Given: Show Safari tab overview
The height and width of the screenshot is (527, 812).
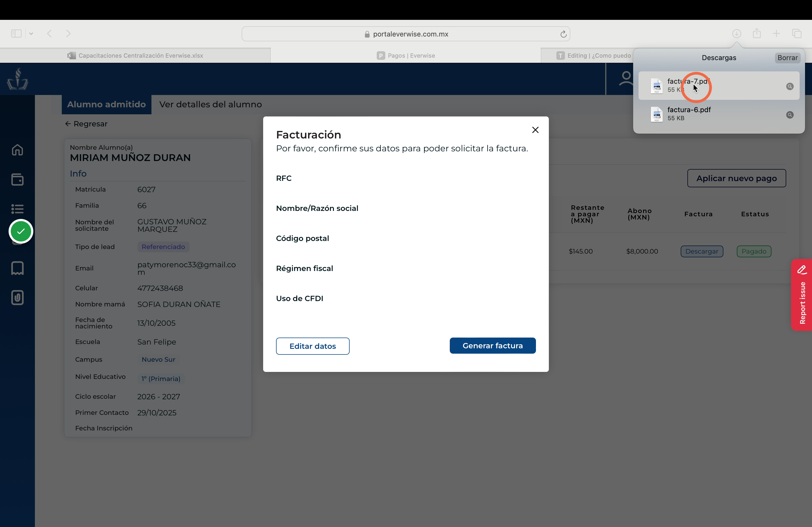Looking at the screenshot, I should pyautogui.click(x=797, y=33).
